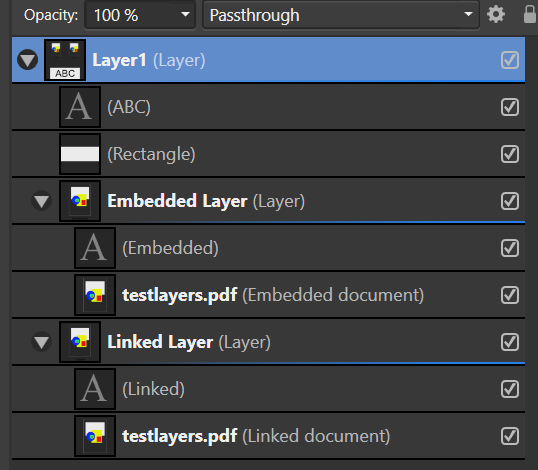Click the Embedded text layer 'A' icon
538x470 pixels.
click(x=95, y=248)
